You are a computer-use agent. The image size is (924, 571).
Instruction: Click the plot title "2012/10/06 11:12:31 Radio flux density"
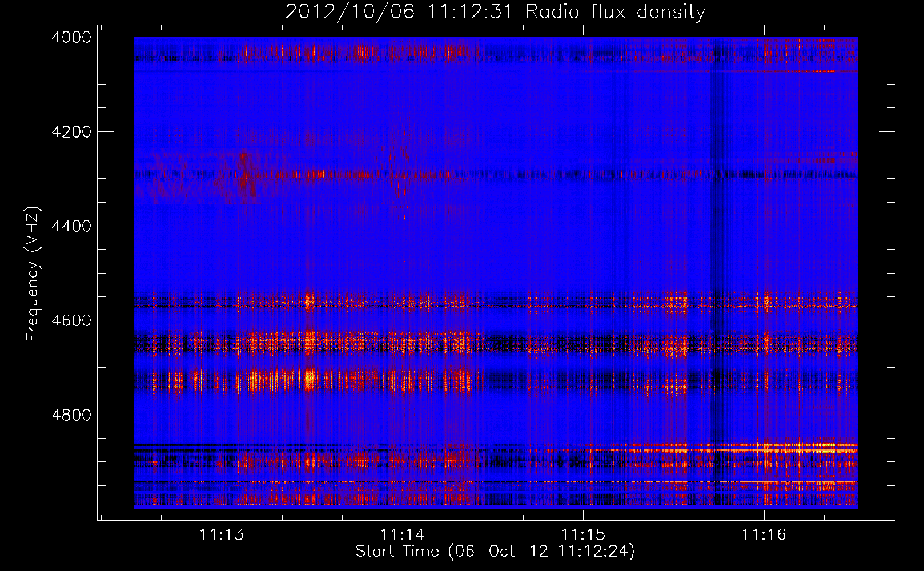click(495, 12)
